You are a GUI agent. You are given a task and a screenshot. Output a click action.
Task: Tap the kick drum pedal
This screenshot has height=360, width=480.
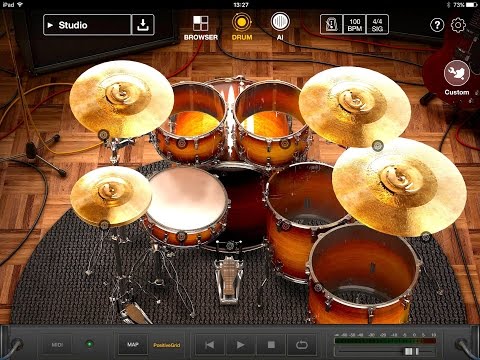pos(229,280)
